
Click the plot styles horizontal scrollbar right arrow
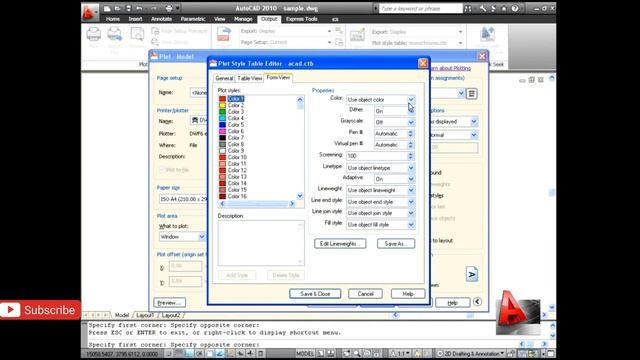coord(292,204)
